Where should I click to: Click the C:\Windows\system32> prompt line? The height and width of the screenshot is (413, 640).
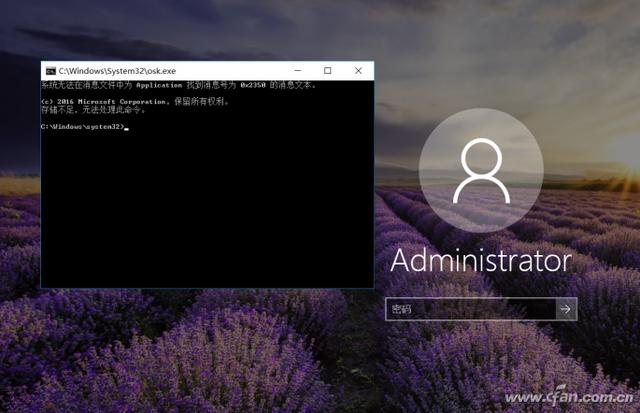point(82,127)
